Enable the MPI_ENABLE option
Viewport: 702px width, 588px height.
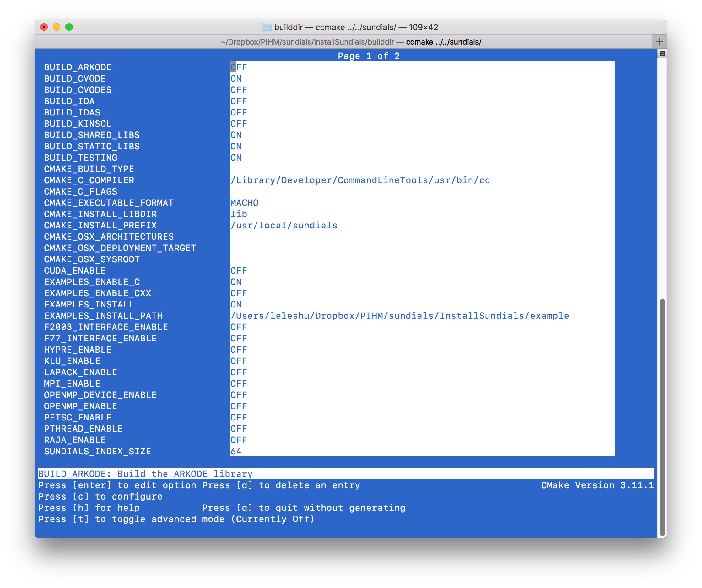[x=238, y=383]
